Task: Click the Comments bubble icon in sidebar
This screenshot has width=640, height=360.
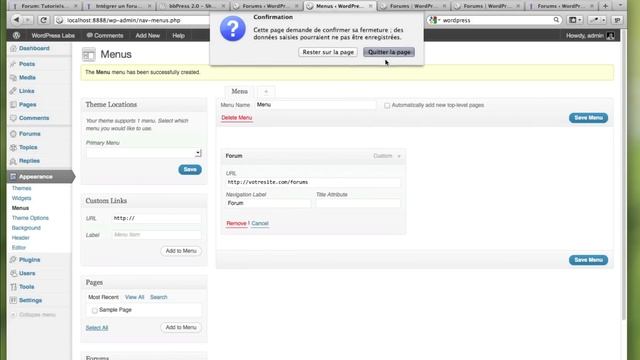Action: [x=13, y=118]
